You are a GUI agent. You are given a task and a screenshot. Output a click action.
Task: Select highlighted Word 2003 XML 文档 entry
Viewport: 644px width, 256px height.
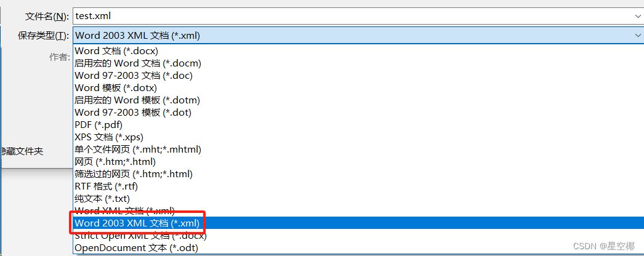pyautogui.click(x=358, y=223)
